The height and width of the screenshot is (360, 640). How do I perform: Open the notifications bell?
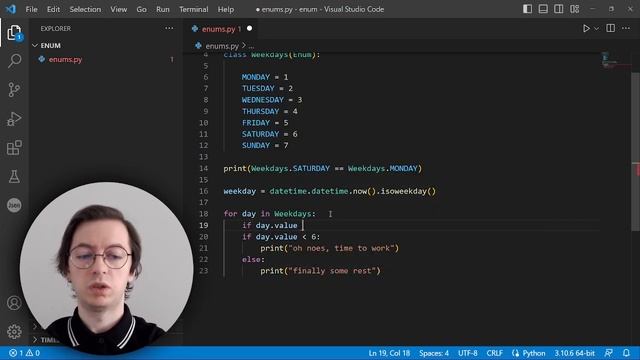click(x=627, y=353)
